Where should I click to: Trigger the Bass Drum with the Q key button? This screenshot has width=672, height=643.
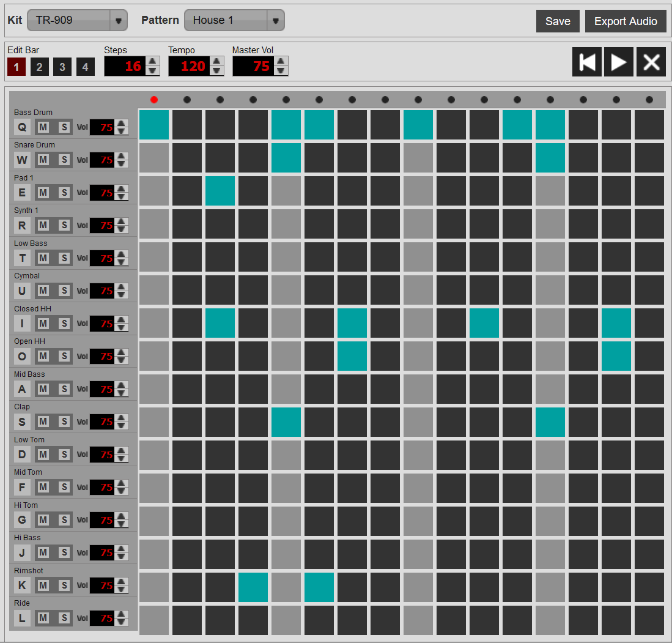click(x=22, y=127)
